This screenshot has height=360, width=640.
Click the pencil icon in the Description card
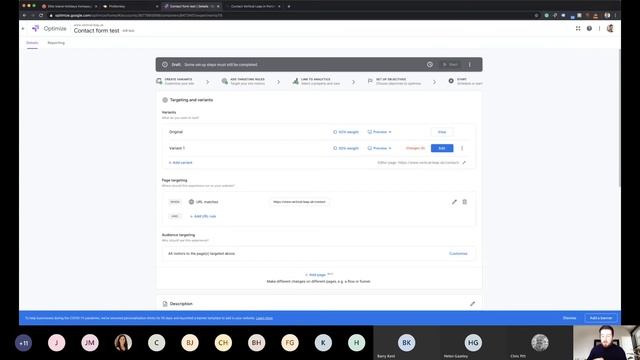point(472,304)
